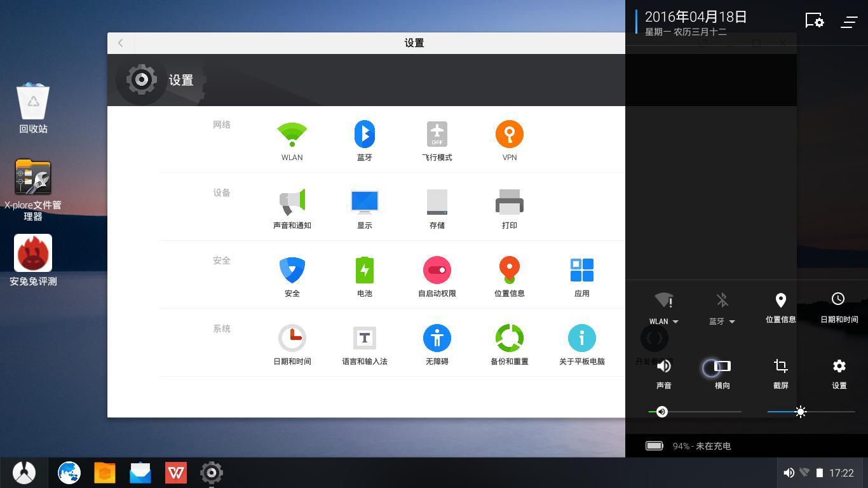This screenshot has width=868, height=488.
Task: Open notification settings icon beside the date
Action: 815,20
